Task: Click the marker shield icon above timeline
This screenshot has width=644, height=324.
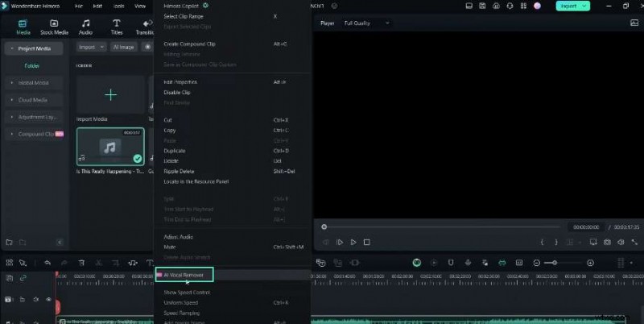Action: (451, 263)
